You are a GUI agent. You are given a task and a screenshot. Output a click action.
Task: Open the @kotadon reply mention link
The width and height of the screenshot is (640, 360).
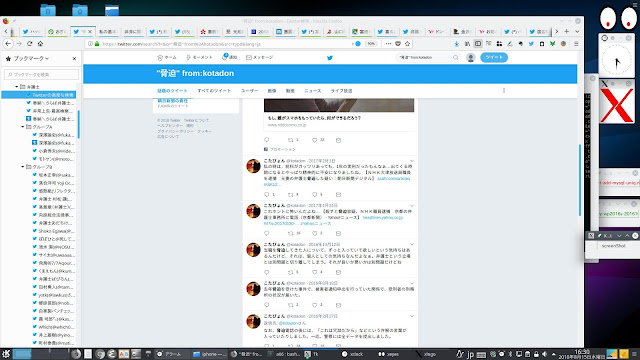[289, 323]
